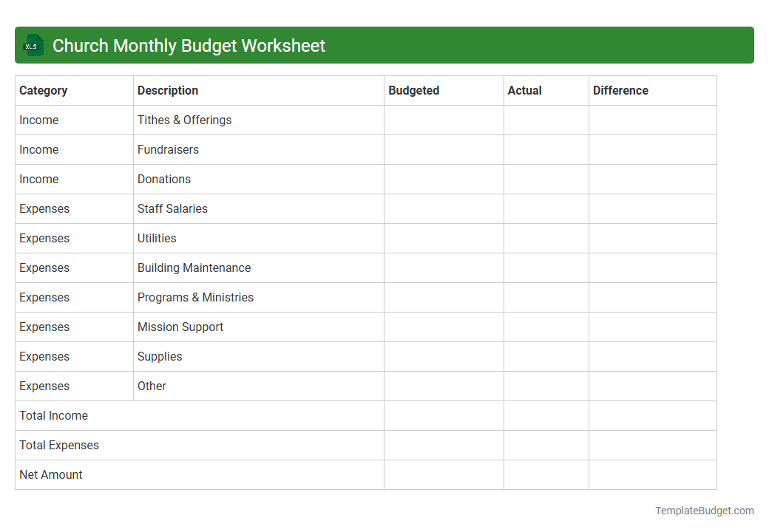Click the Mission Support cell

(x=180, y=327)
